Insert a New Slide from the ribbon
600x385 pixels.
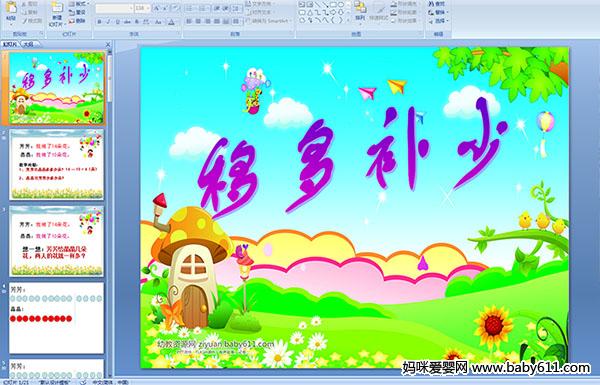(57, 13)
